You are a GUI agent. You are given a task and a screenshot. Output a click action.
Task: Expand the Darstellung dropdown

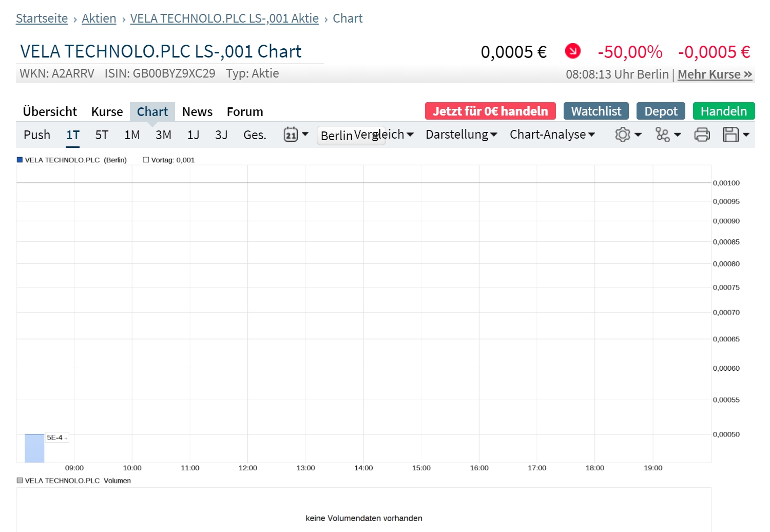point(461,135)
